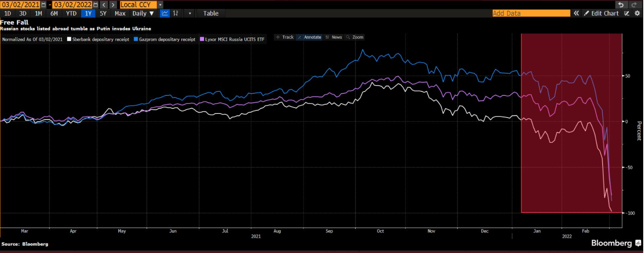Select the YTD time range tab
The height and width of the screenshot is (253, 644).
(x=71, y=13)
